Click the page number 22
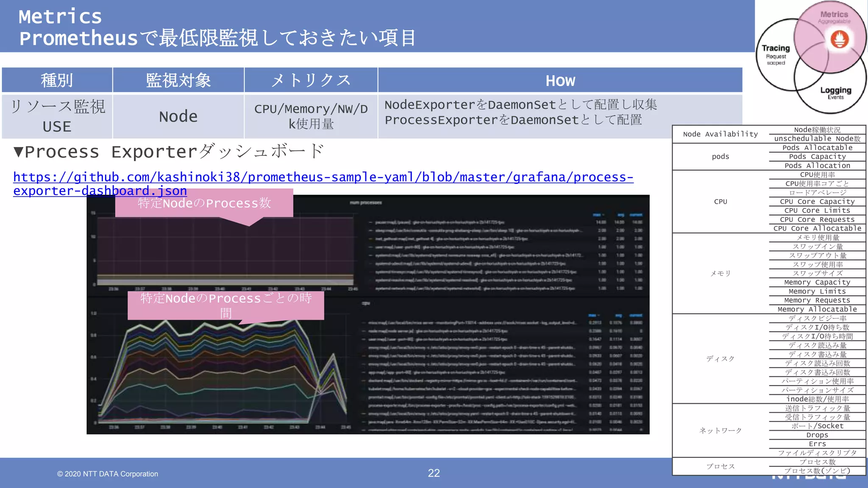This screenshot has width=868, height=488. click(434, 473)
